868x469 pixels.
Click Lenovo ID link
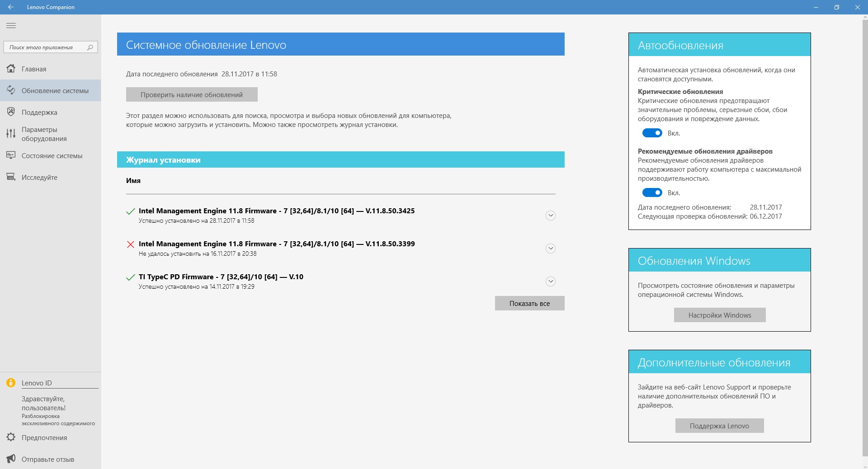click(x=37, y=383)
